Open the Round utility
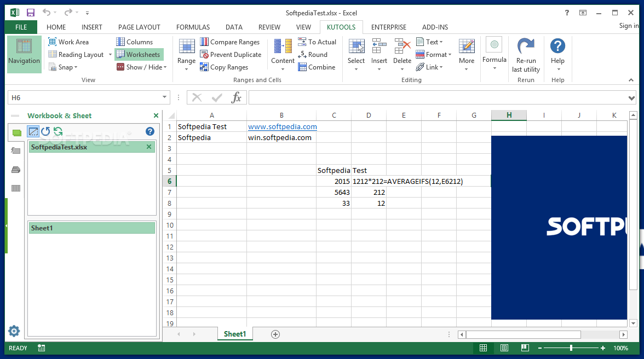Image resolution: width=644 pixels, height=359 pixels. (313, 55)
